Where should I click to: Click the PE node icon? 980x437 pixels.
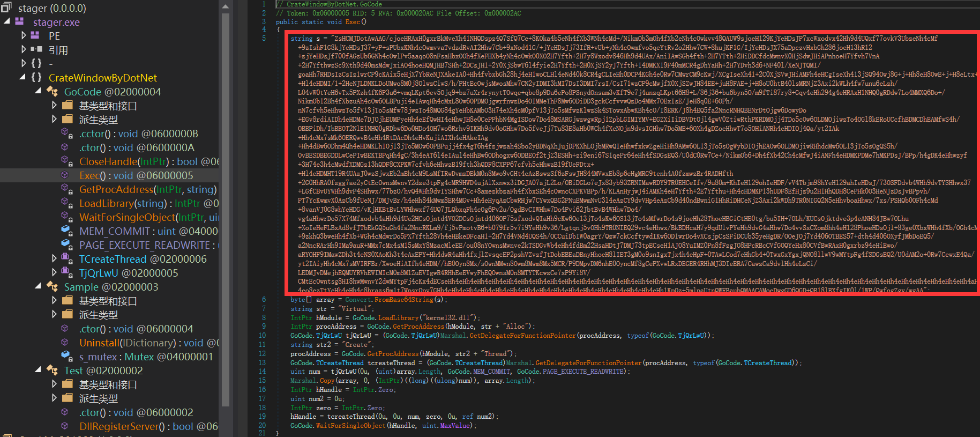[x=36, y=35]
